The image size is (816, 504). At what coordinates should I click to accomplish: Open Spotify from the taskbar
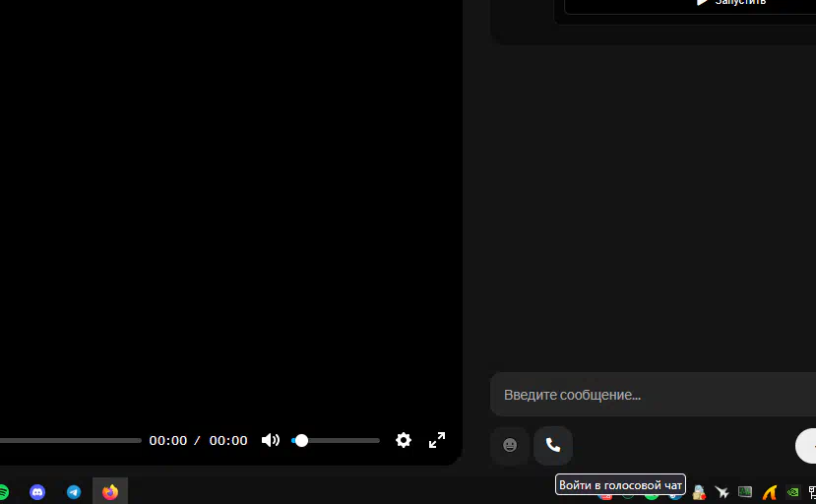coord(3,492)
